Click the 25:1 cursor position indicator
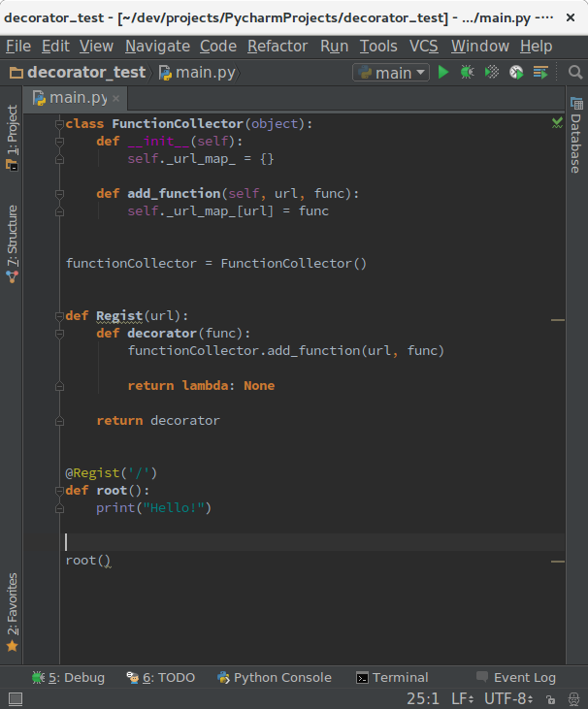 click(x=422, y=698)
